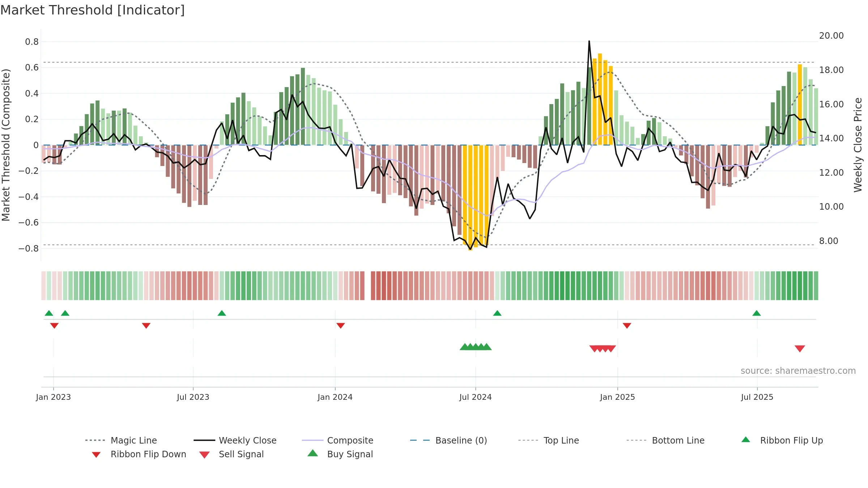This screenshot has height=488, width=868.
Task: Click the source: sharemaestro.com annotation
Action: 798,371
